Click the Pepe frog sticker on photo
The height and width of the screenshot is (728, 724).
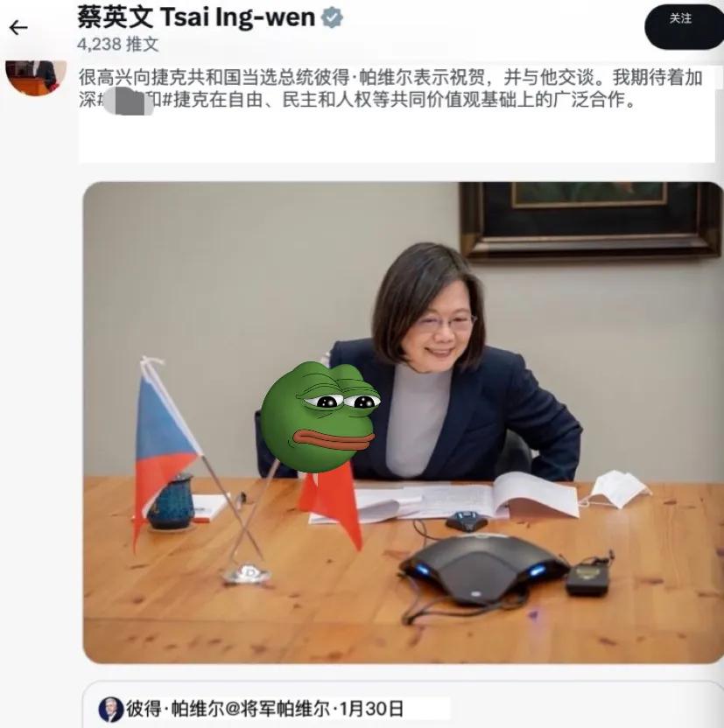320,416
